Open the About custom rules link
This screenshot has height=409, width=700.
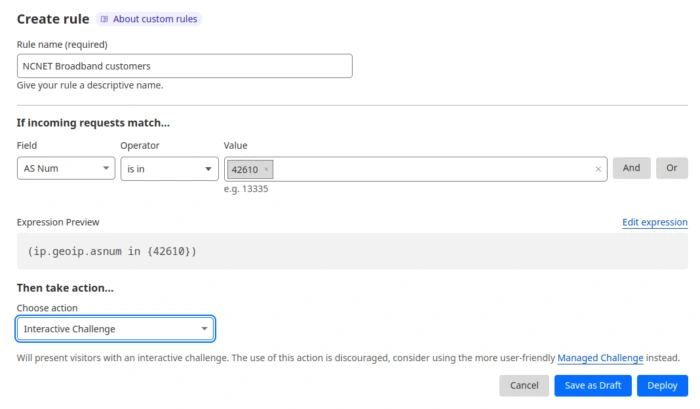154,19
